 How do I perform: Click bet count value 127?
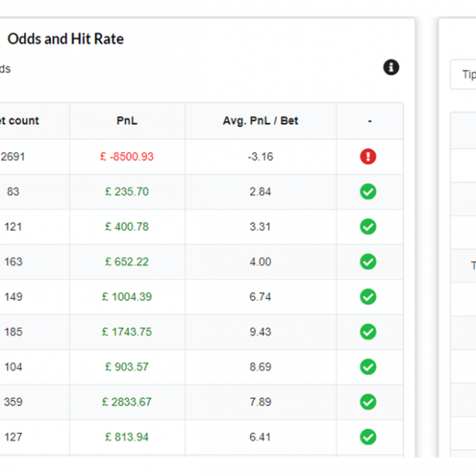point(13,437)
